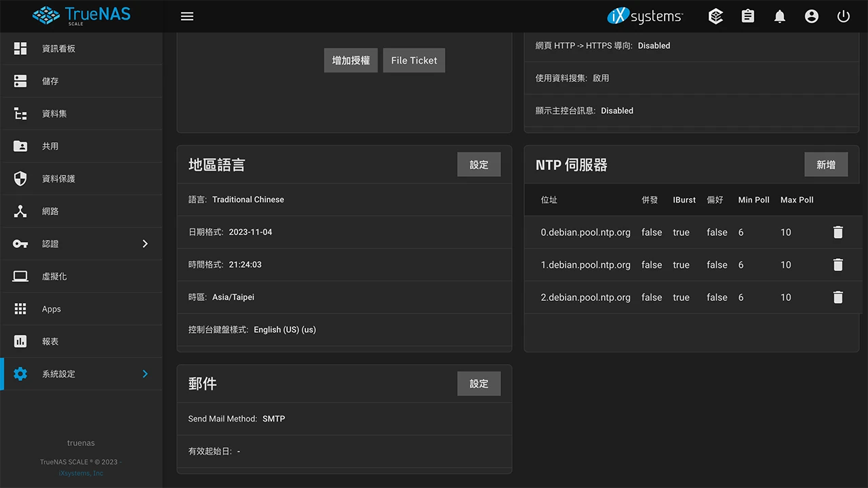
Task: Open the running jobs clipboard icon
Action: [747, 16]
